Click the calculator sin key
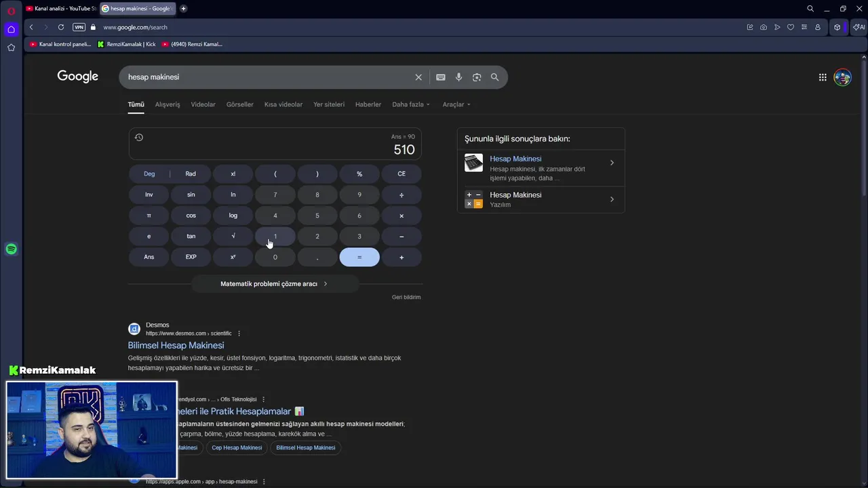 click(191, 195)
